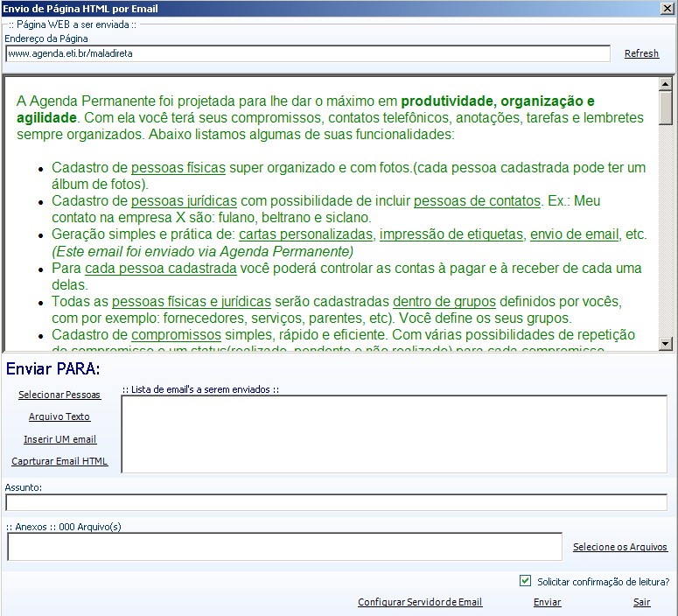Focus the Assunto subject field
The width and height of the screenshot is (678, 616).
[336, 502]
